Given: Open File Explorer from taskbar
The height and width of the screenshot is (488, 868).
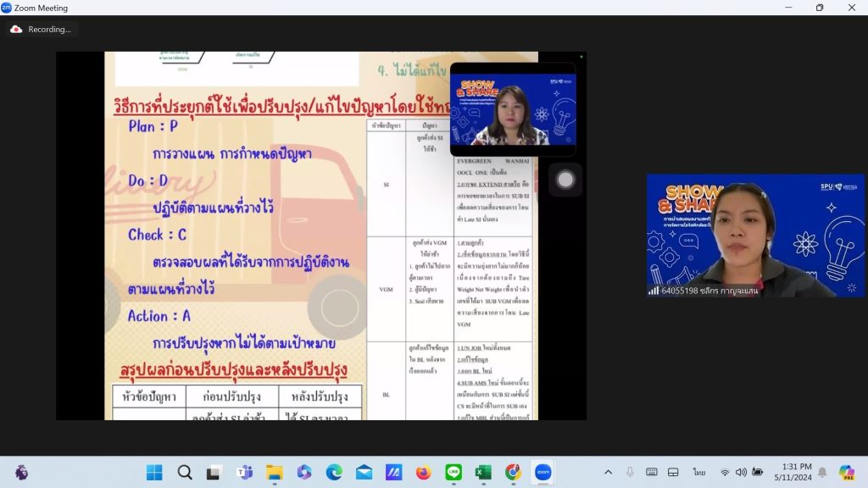Looking at the screenshot, I should (x=274, y=473).
